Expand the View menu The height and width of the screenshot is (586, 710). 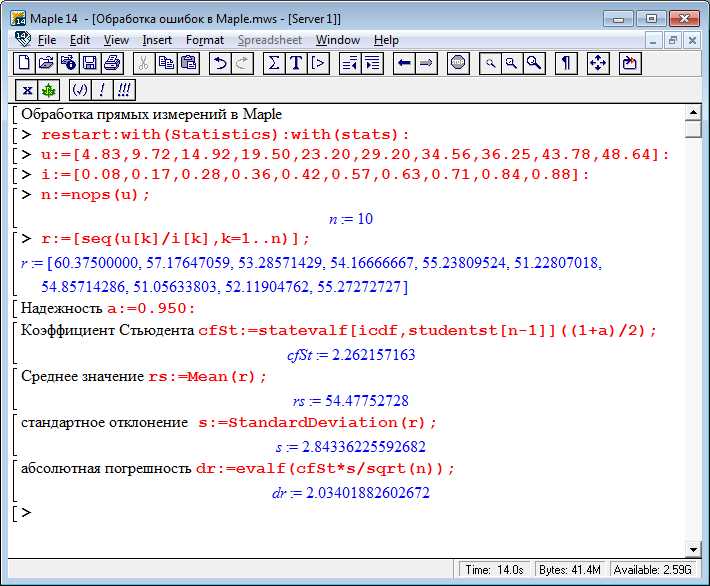coord(116,40)
